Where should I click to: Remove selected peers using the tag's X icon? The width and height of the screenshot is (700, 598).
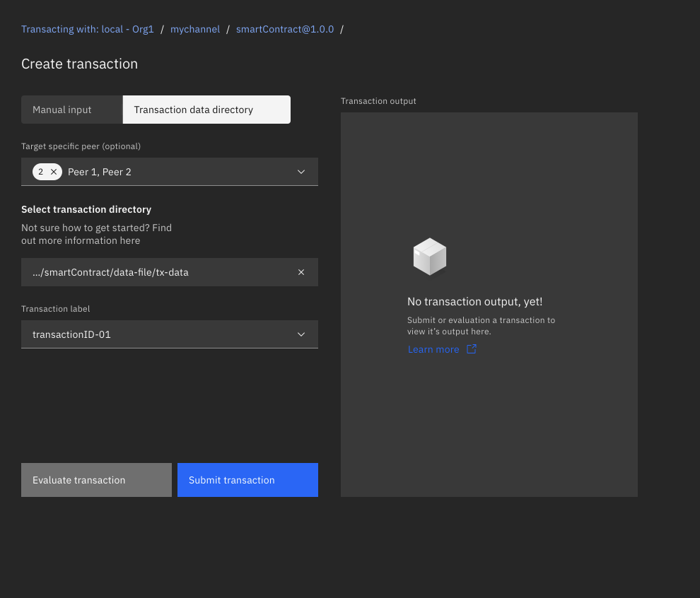point(53,171)
